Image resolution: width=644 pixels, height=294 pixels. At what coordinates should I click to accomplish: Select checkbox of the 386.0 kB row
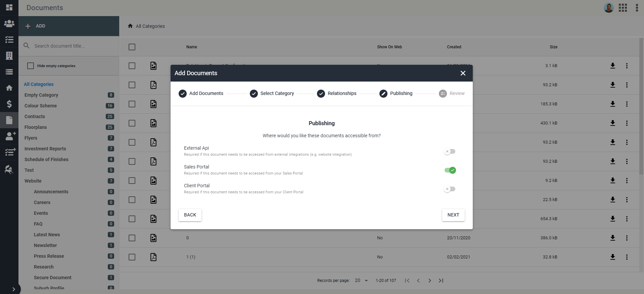pyautogui.click(x=132, y=238)
